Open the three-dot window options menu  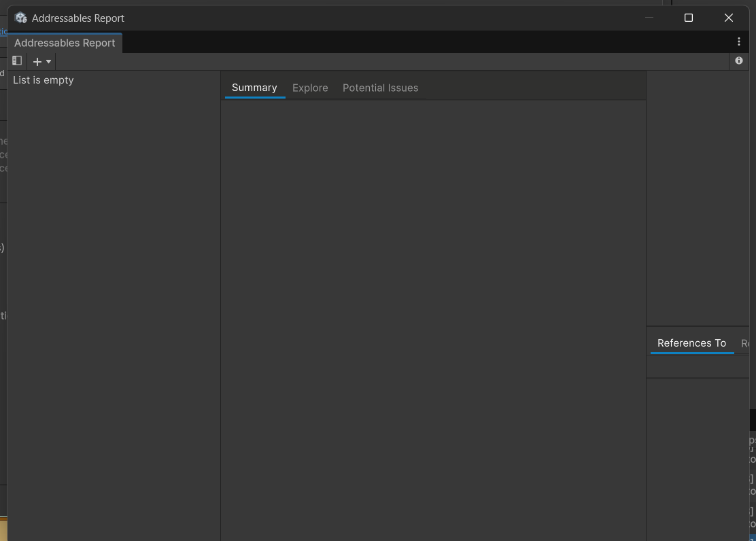click(738, 42)
